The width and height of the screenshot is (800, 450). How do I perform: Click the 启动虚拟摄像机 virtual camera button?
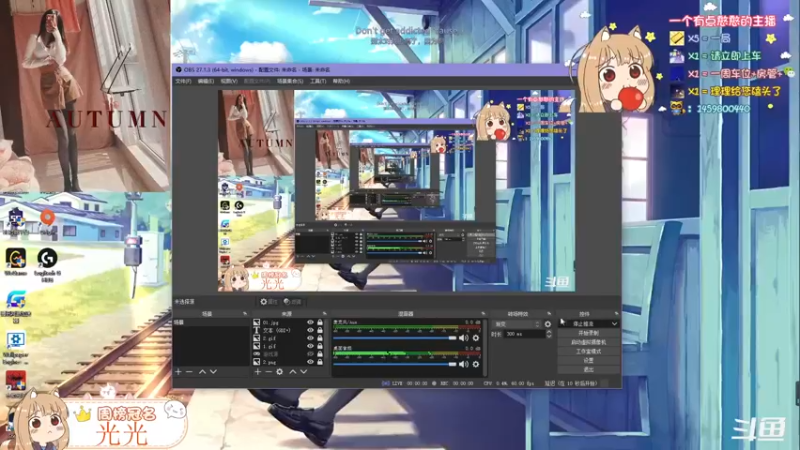coord(589,342)
